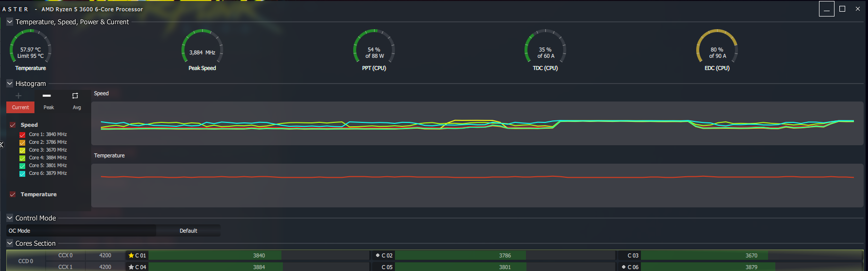Click the TDC (CPU) gauge
Viewport: 868px width, 271px height.
545,50
